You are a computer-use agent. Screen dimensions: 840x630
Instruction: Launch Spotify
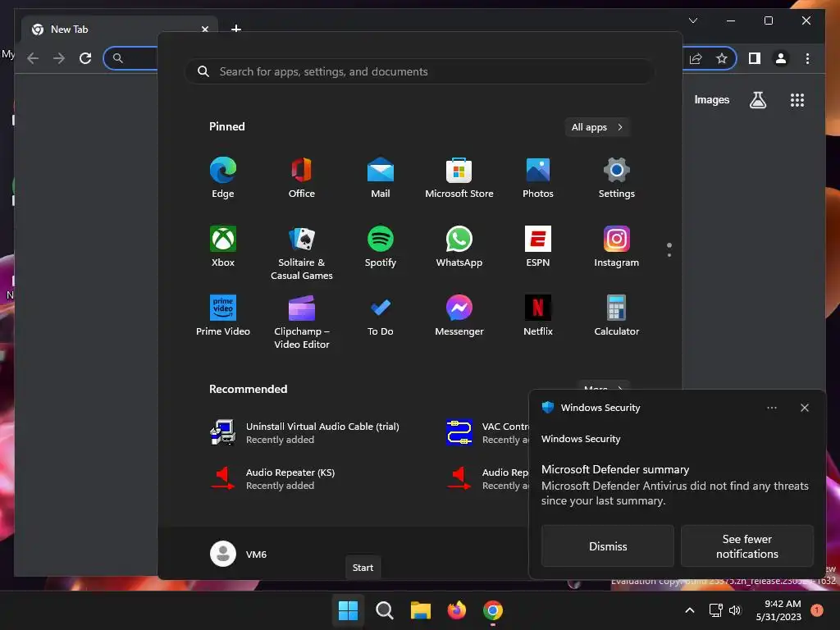coord(381,247)
